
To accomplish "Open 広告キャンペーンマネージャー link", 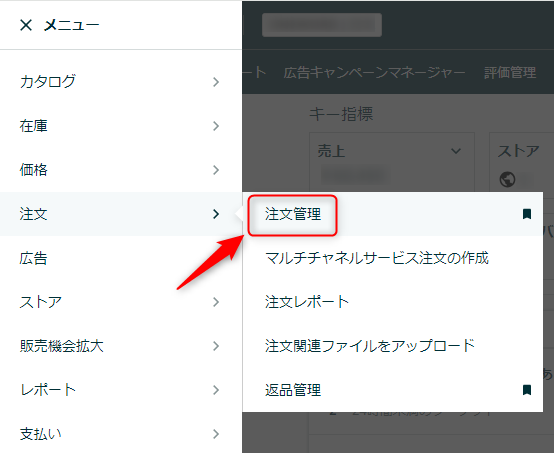I will click(374, 72).
